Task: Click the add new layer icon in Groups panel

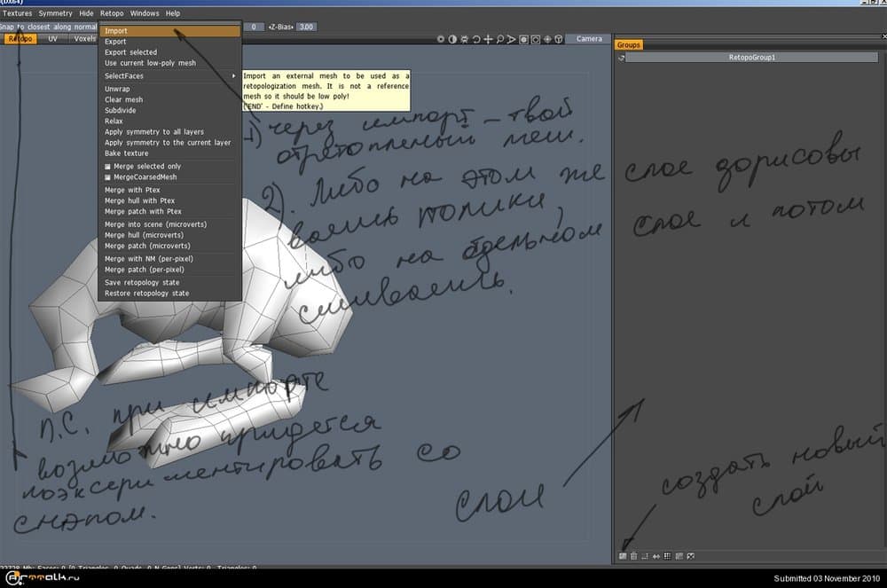Action: click(623, 556)
